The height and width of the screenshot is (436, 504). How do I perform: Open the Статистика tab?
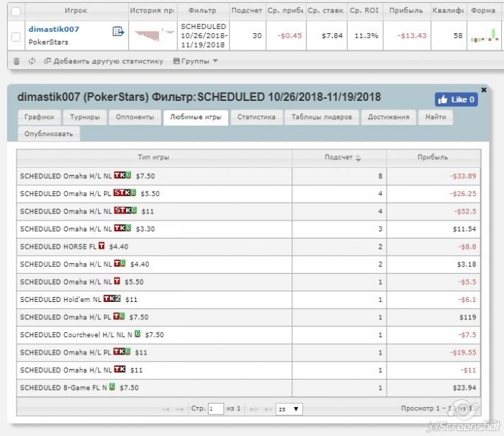click(256, 117)
